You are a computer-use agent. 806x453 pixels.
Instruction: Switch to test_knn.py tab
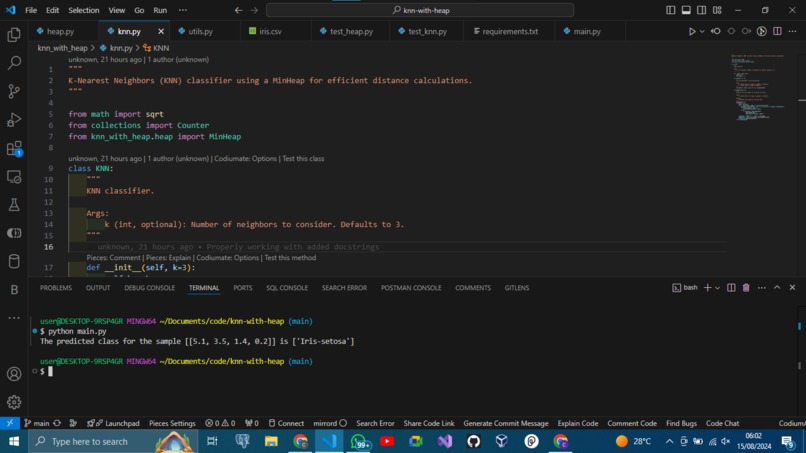click(x=427, y=31)
